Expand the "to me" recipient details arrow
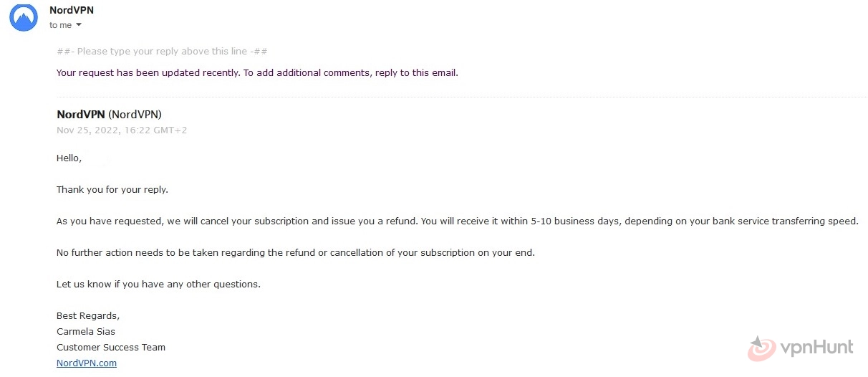This screenshot has height=377, width=868. [x=79, y=25]
